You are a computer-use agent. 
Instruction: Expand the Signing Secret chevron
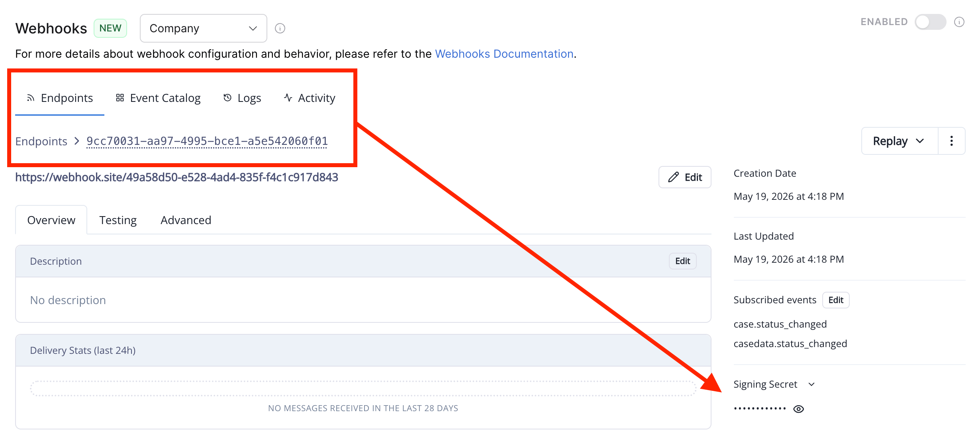pyautogui.click(x=811, y=384)
